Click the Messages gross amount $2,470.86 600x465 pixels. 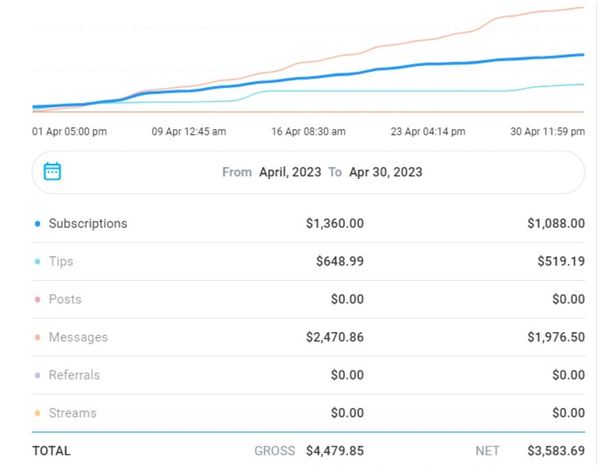(x=335, y=338)
